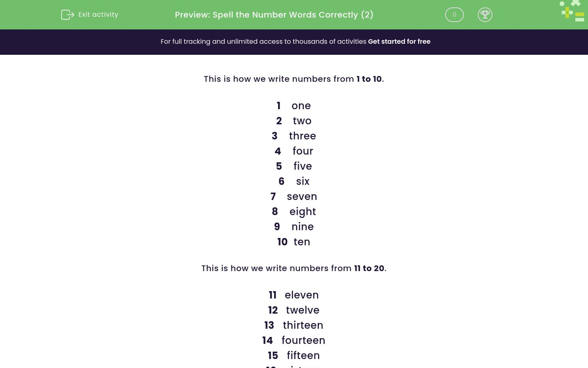
Task: Click the rounded score badge outline
Action: 454,15
